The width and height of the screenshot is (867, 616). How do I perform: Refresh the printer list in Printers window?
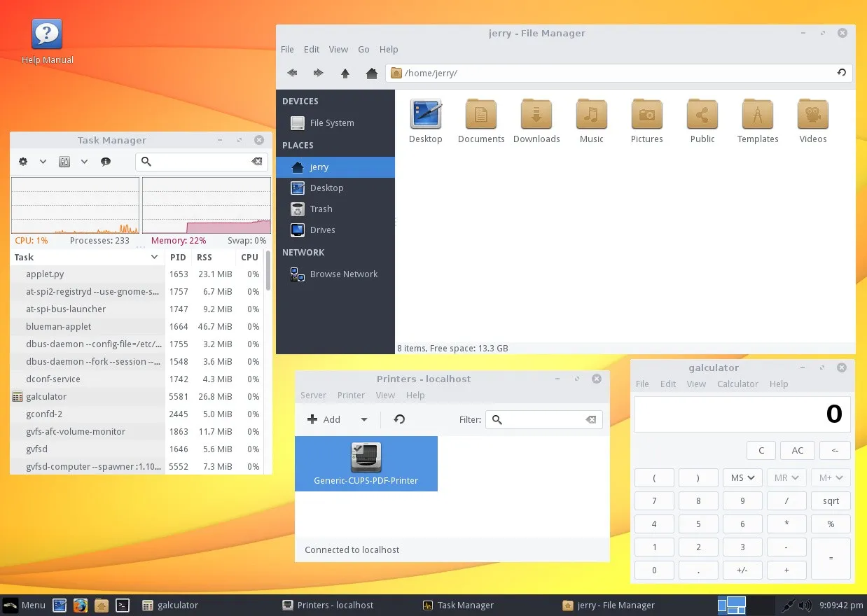pos(398,419)
